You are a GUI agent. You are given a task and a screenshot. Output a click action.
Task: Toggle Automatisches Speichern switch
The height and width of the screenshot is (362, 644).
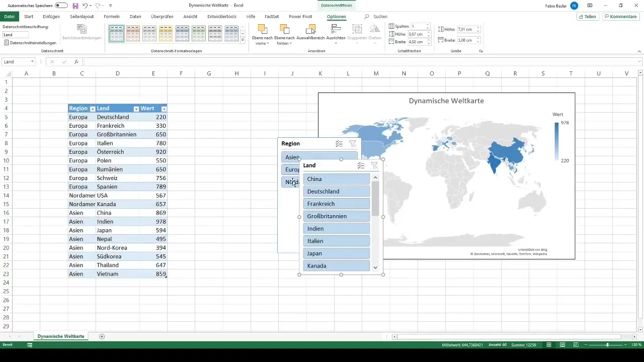pos(61,6)
